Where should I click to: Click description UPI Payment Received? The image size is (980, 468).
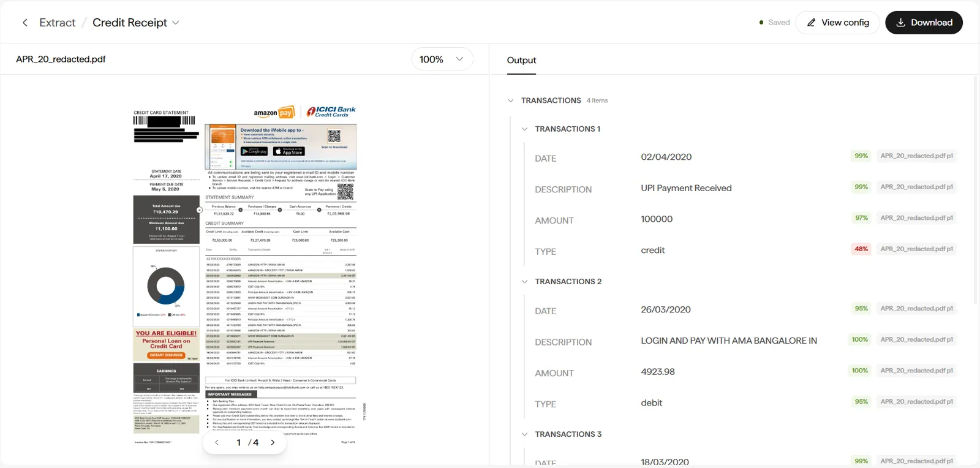coord(686,188)
